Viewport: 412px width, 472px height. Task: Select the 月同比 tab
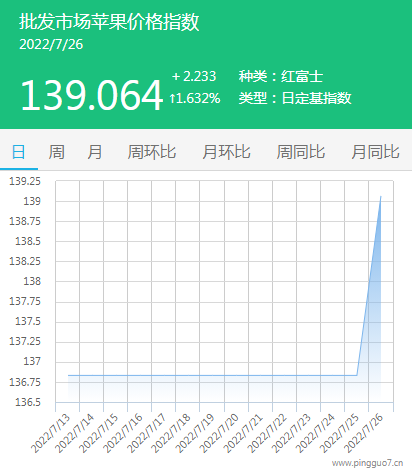(x=375, y=152)
